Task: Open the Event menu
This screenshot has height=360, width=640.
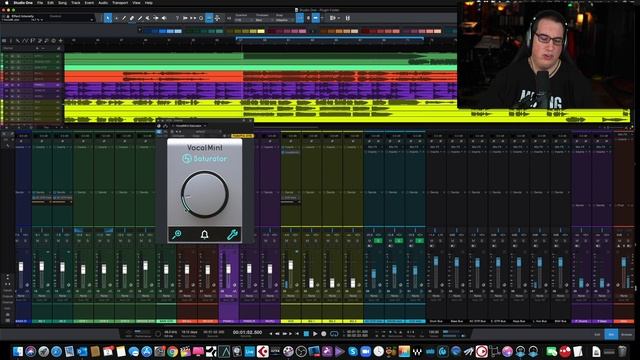Action: 89,2
